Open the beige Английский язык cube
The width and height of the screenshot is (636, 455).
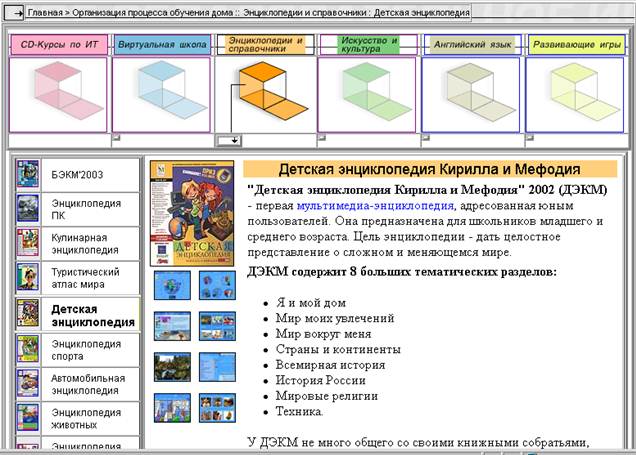click(471, 95)
